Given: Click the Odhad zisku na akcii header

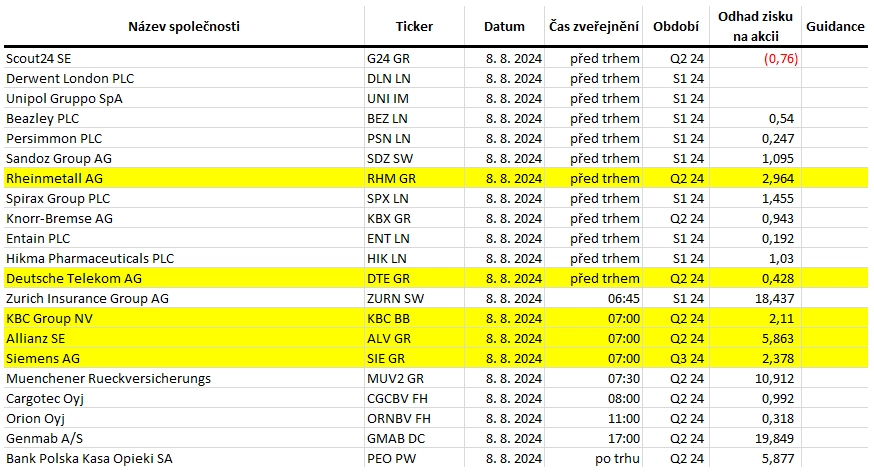Looking at the screenshot, I should click(x=755, y=26).
